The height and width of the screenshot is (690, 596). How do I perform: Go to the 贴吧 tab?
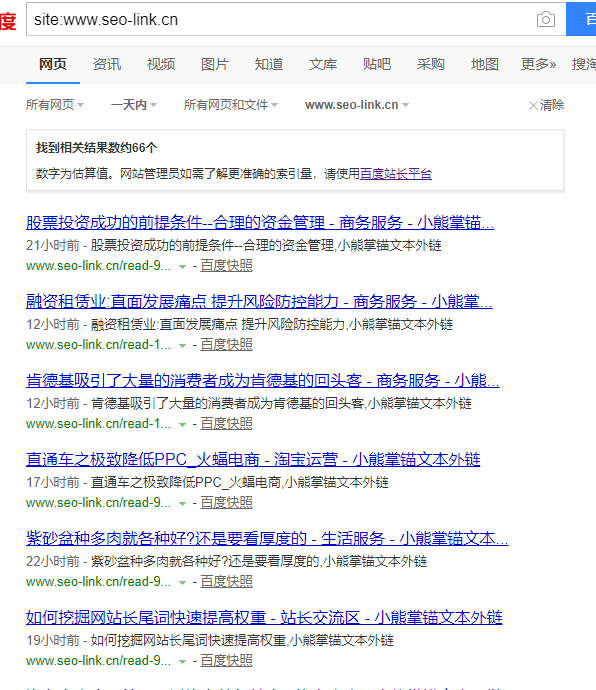pos(376,64)
